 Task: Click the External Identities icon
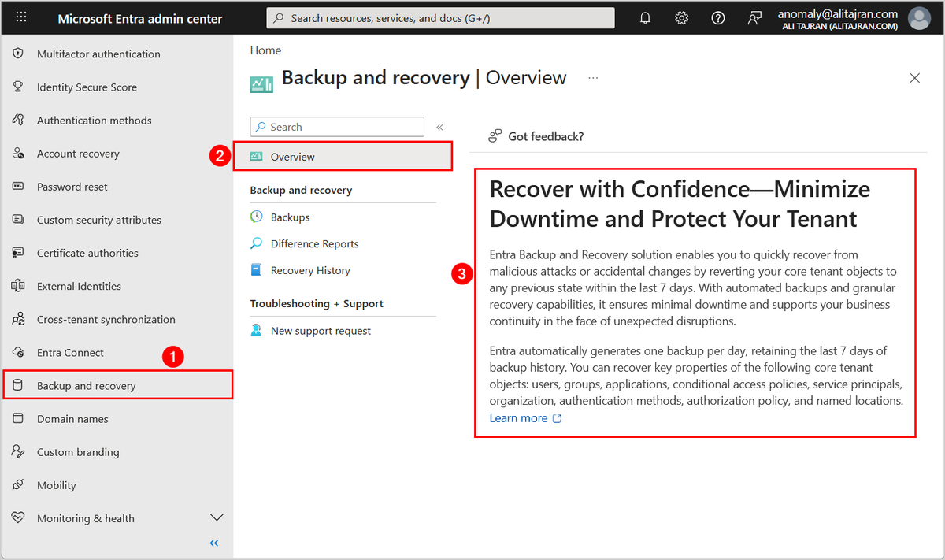pyautogui.click(x=19, y=286)
